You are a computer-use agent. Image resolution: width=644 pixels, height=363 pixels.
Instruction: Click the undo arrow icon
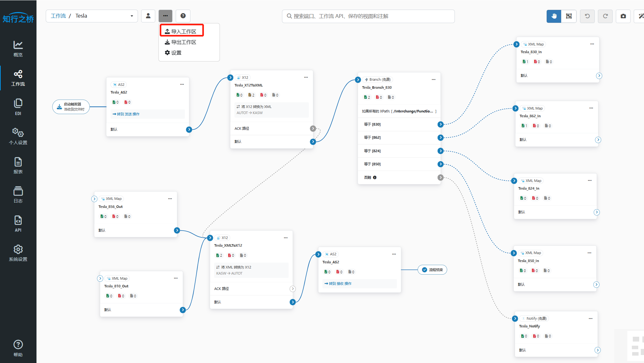pos(587,16)
